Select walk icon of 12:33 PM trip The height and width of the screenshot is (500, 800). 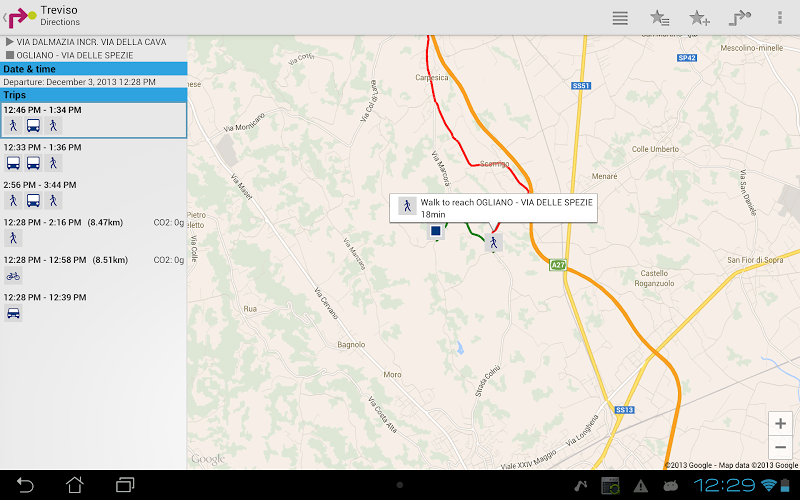pos(53,163)
